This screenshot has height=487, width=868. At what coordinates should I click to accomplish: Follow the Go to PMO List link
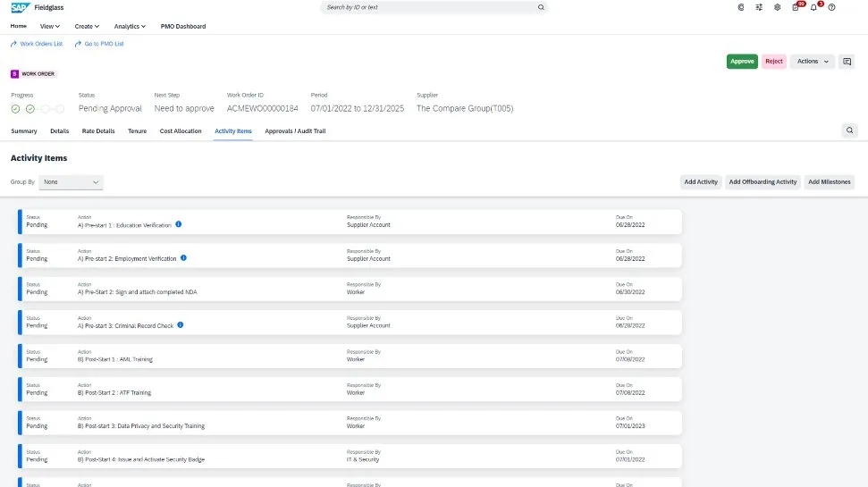click(104, 44)
